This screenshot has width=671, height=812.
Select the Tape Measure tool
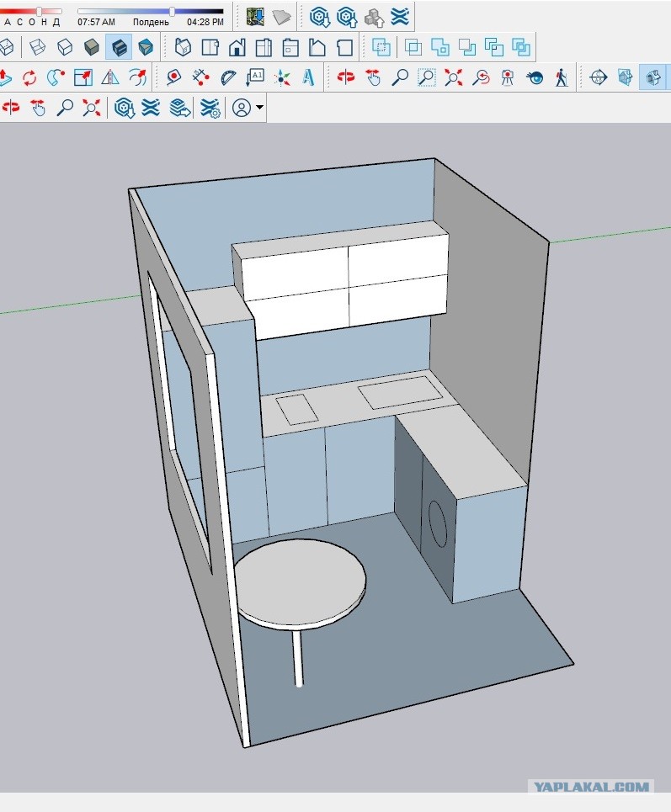173,77
